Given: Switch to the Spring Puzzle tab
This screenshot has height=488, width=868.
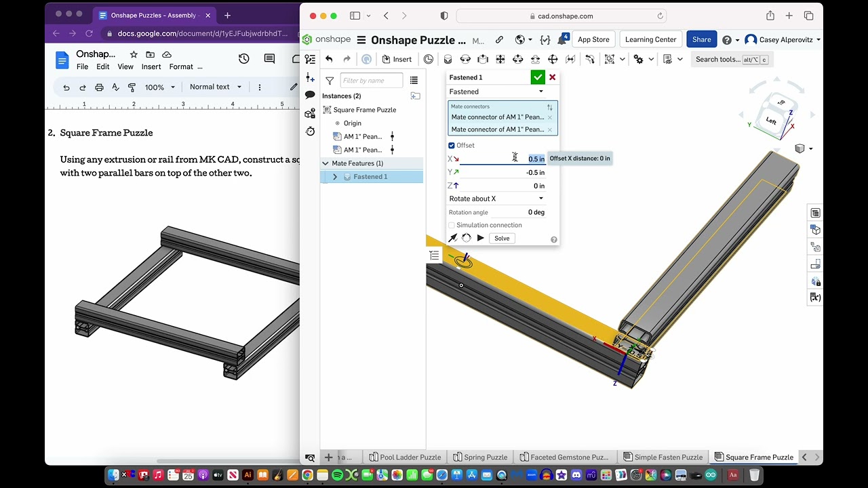Looking at the screenshot, I should click(x=480, y=457).
